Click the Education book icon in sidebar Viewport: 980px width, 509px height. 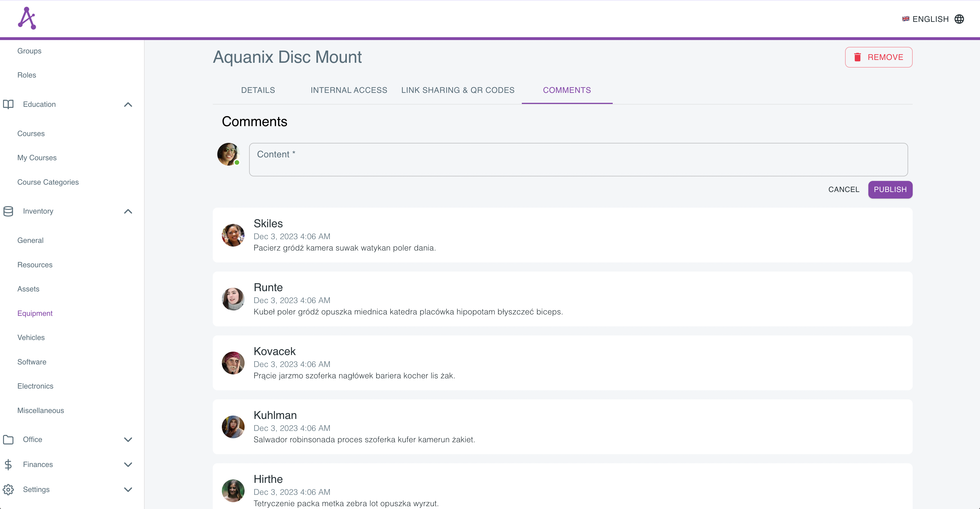click(8, 104)
